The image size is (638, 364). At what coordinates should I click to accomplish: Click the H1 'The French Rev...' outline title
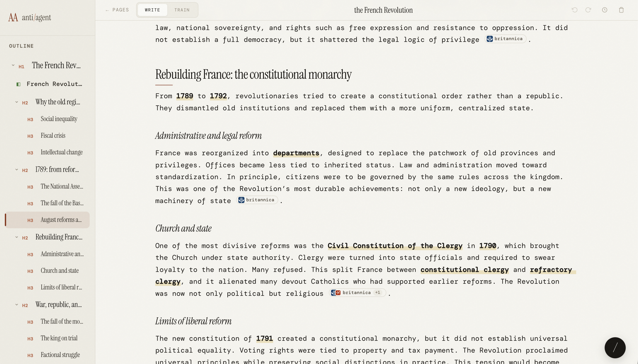56,65
